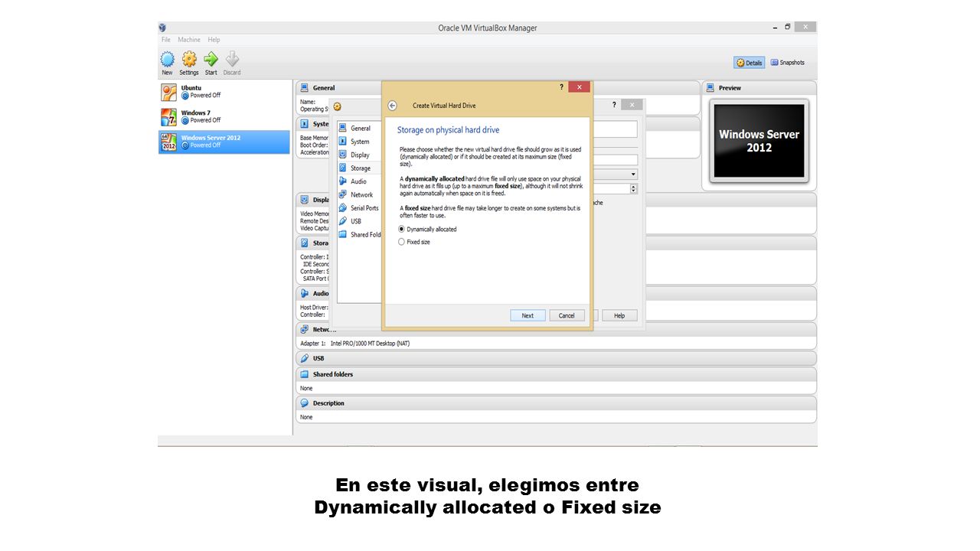Click Cancel in the hard drive wizard
This screenshot has width=980, height=551.
[x=567, y=315]
